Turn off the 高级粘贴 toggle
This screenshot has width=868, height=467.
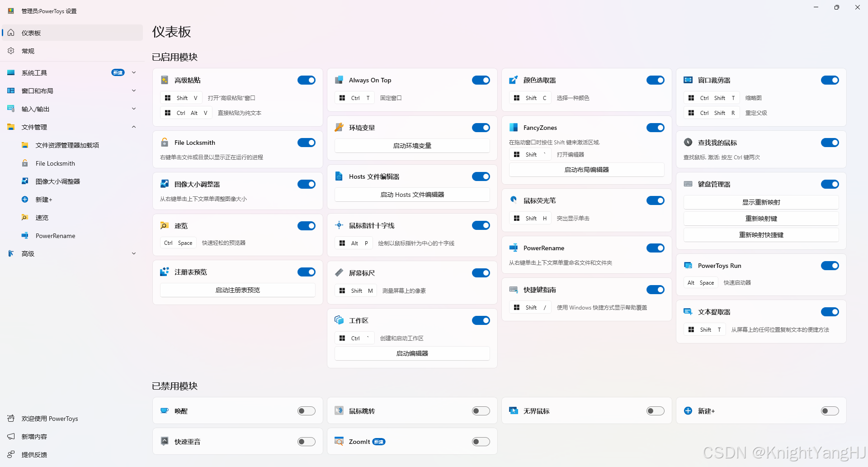click(307, 80)
